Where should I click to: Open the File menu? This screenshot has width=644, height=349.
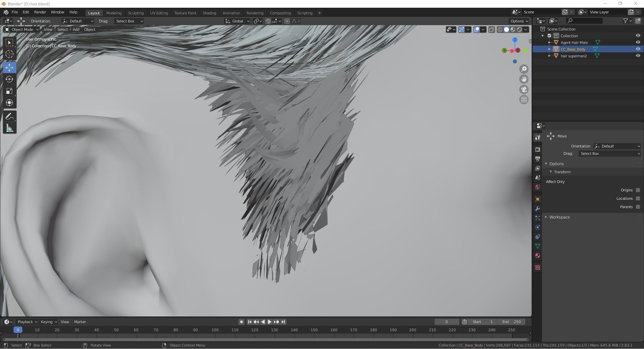point(15,12)
